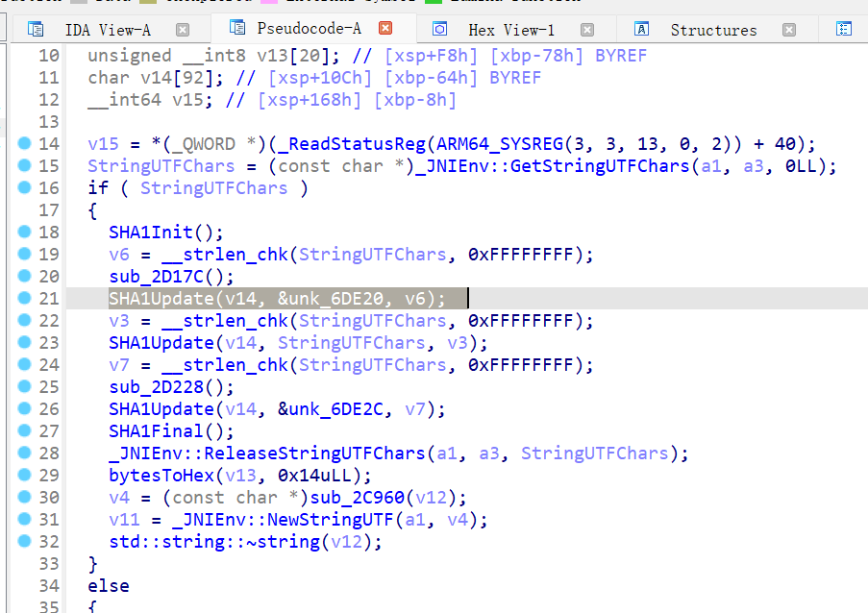Toggle breakpoint dot on line 21
The height and width of the screenshot is (613, 868).
[x=24, y=298]
